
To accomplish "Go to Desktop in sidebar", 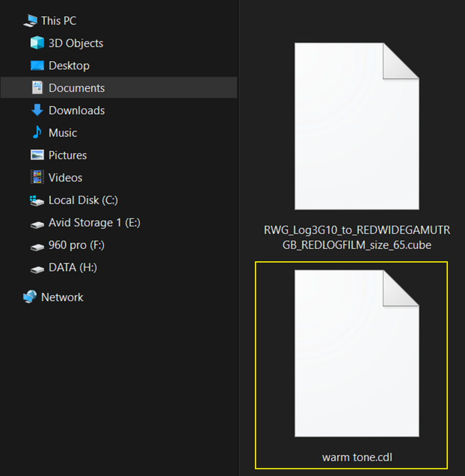I will 69,65.
